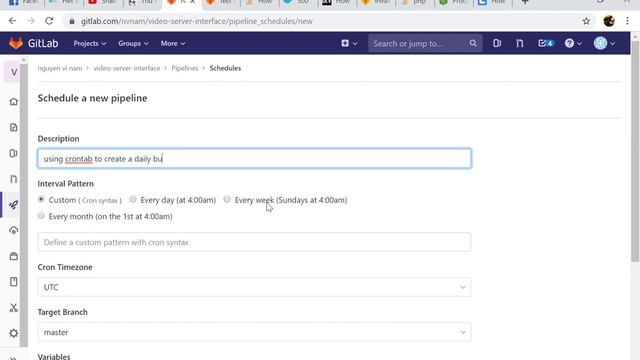
Task: Reload the current page
Action: [x=49, y=21]
